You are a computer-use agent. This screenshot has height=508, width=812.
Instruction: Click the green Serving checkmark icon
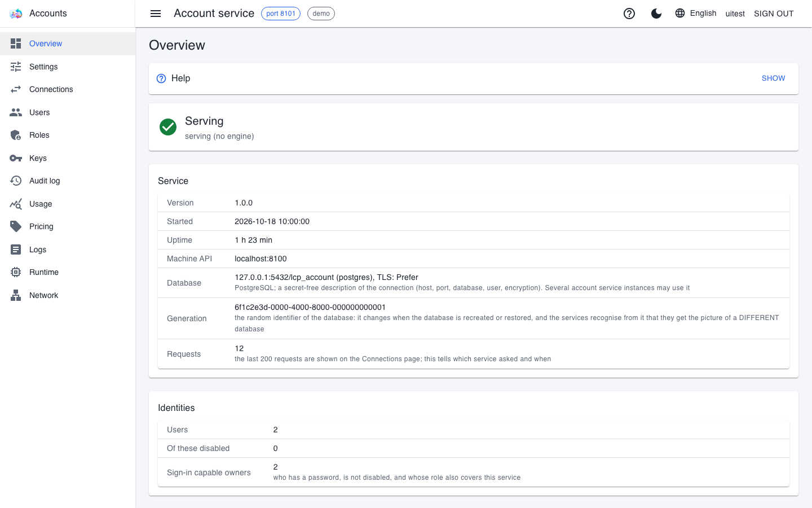coord(168,127)
